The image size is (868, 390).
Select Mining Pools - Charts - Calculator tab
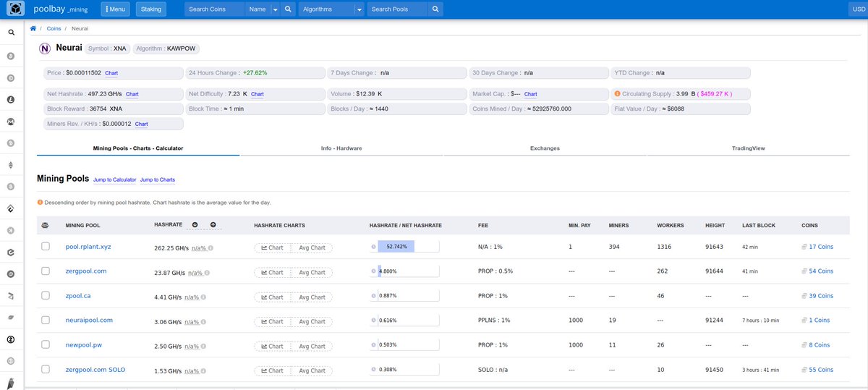point(138,148)
